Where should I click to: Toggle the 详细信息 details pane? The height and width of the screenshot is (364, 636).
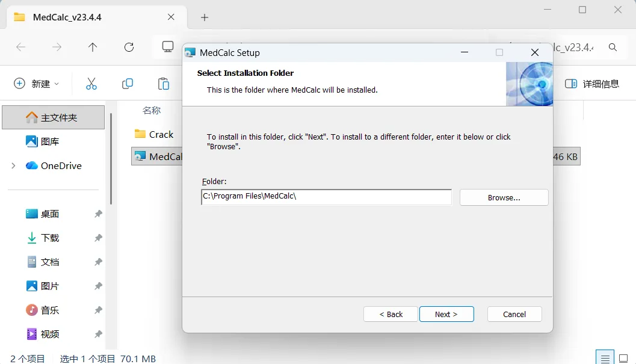592,84
